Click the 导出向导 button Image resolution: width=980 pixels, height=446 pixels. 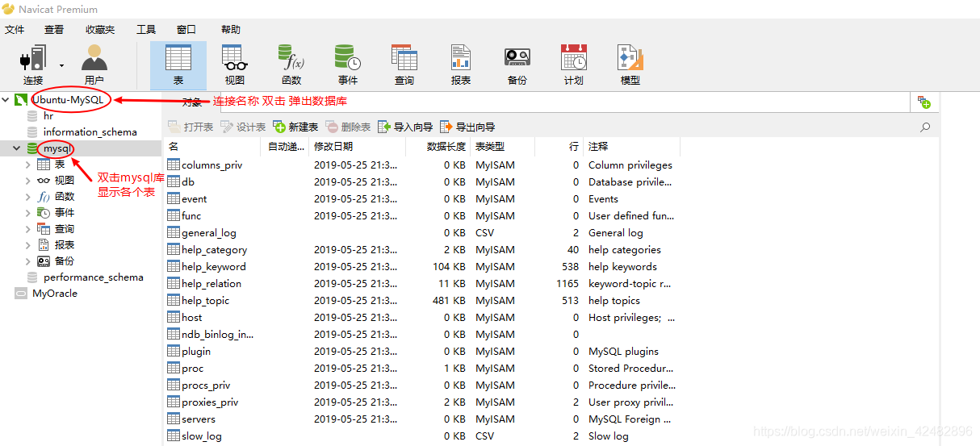(x=467, y=127)
